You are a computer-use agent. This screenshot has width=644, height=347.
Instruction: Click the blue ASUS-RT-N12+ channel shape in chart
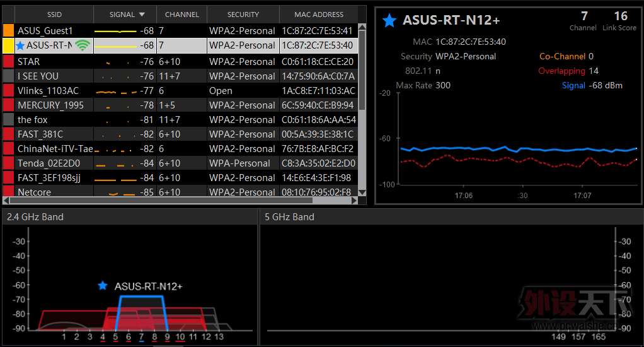tap(141, 313)
